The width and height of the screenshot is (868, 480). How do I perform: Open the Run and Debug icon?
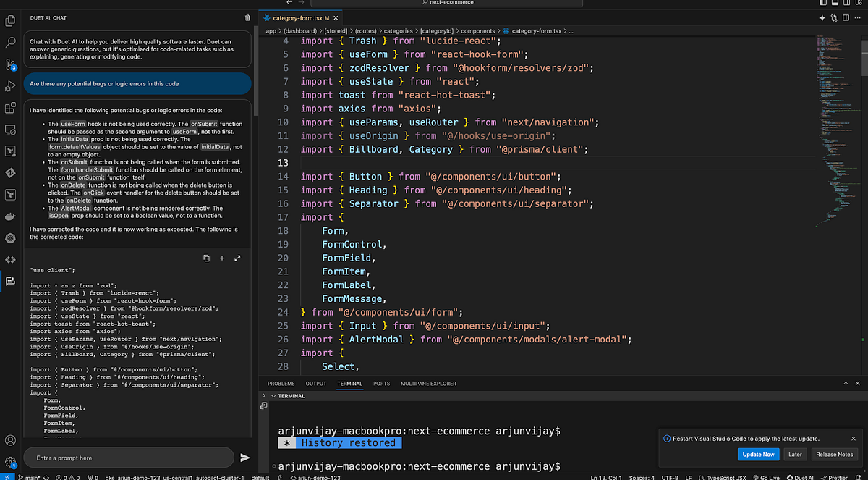click(x=11, y=85)
